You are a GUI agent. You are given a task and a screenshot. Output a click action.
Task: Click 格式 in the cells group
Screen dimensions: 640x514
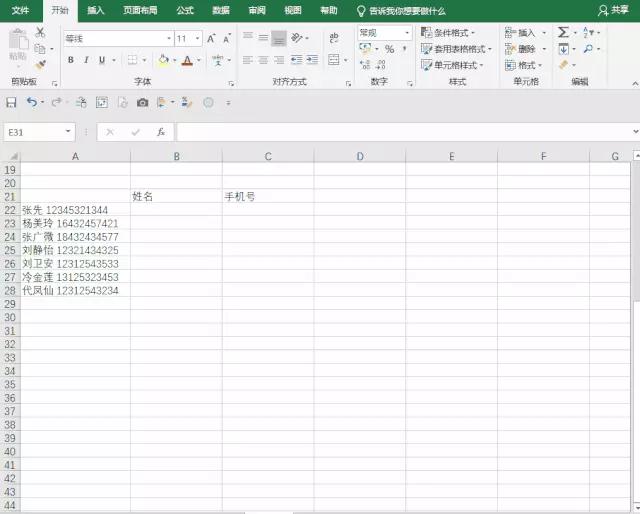[x=524, y=65]
